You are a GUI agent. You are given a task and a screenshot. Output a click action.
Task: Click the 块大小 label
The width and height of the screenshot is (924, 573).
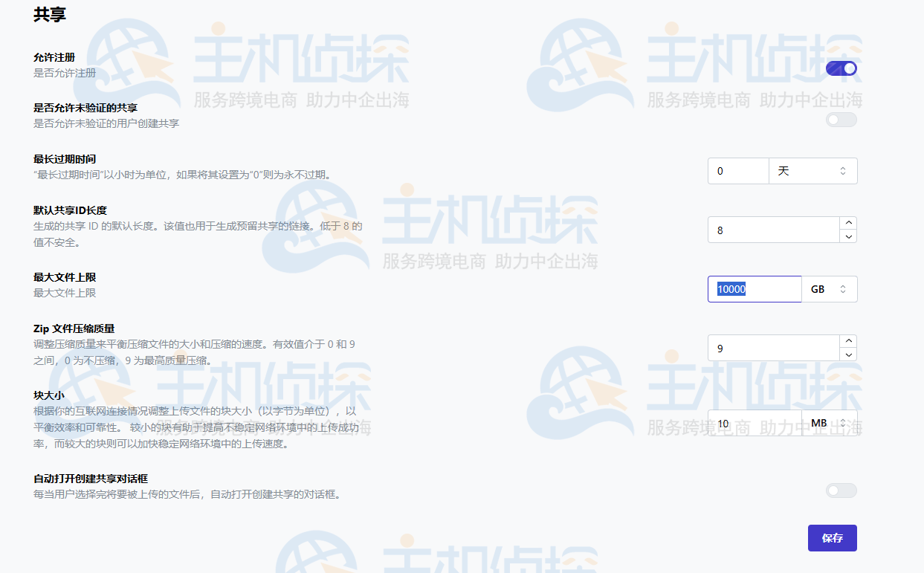(x=49, y=395)
